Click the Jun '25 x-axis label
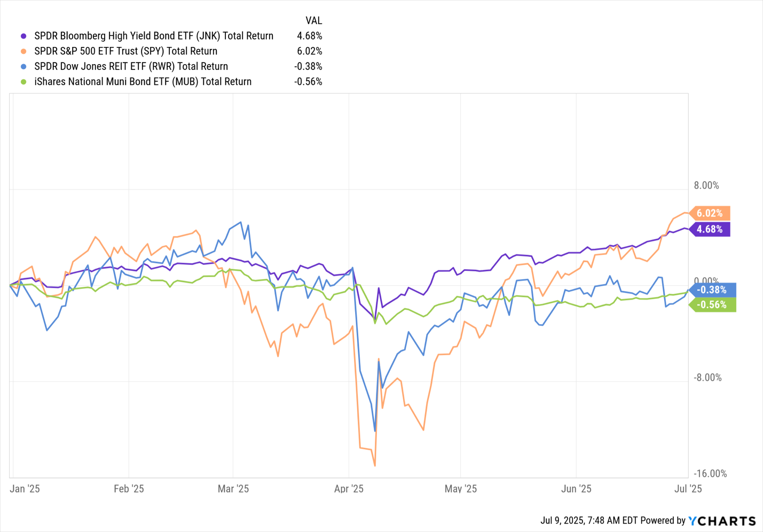This screenshot has height=532, width=763. (576, 489)
